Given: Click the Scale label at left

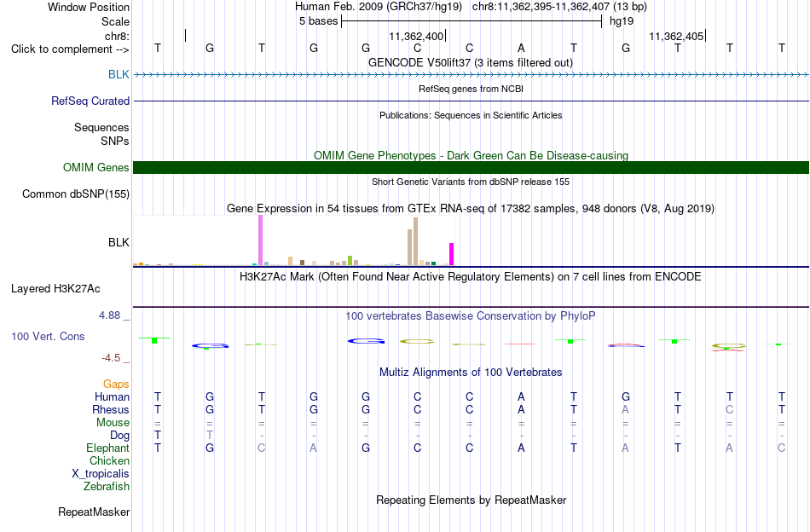Looking at the screenshot, I should (116, 21).
